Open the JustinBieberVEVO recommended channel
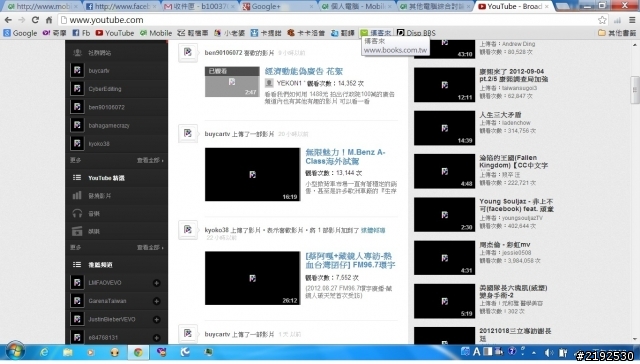 pyautogui.click(x=112, y=320)
